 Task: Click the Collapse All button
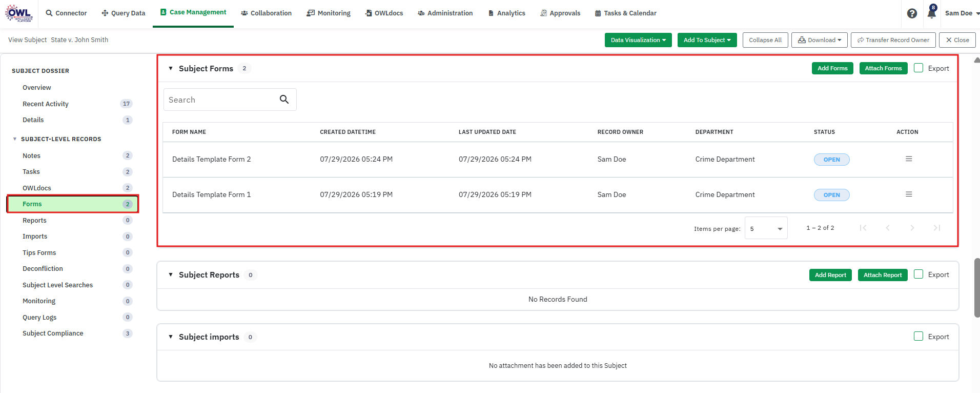click(765, 40)
